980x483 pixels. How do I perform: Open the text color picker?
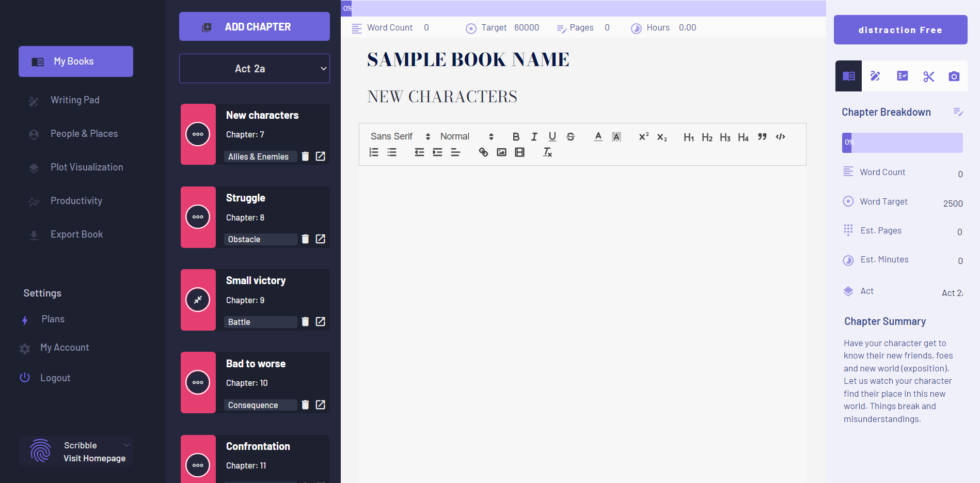[598, 137]
